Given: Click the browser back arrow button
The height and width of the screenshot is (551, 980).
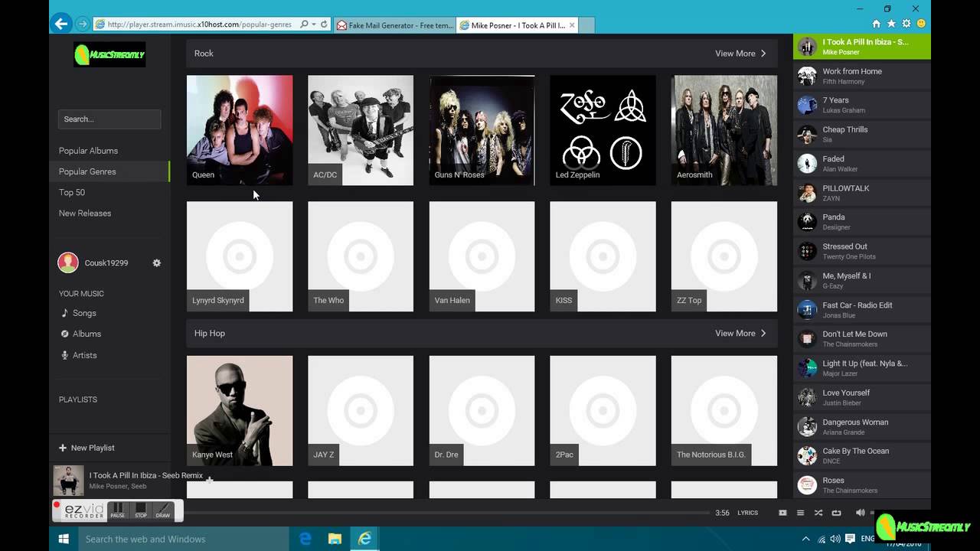Looking at the screenshot, I should (61, 24).
